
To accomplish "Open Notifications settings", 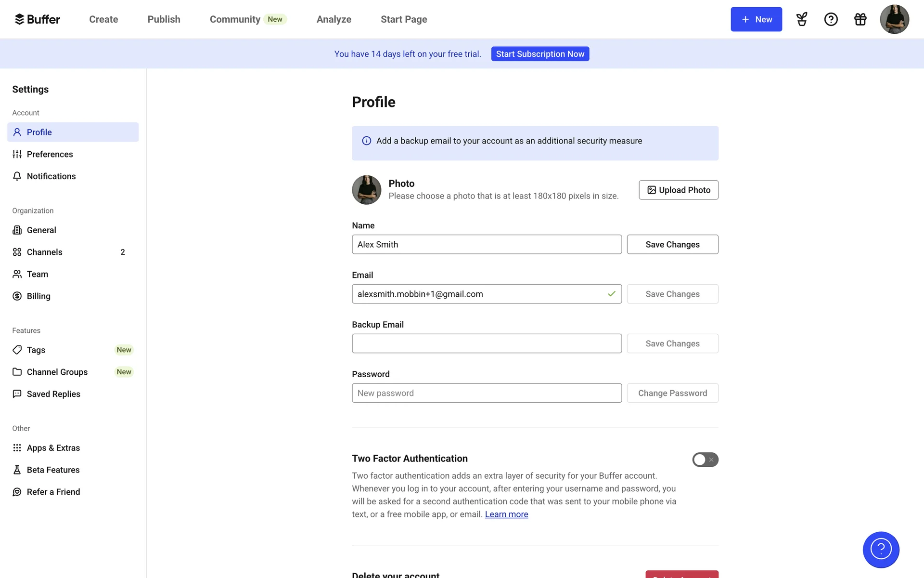I will coord(51,176).
